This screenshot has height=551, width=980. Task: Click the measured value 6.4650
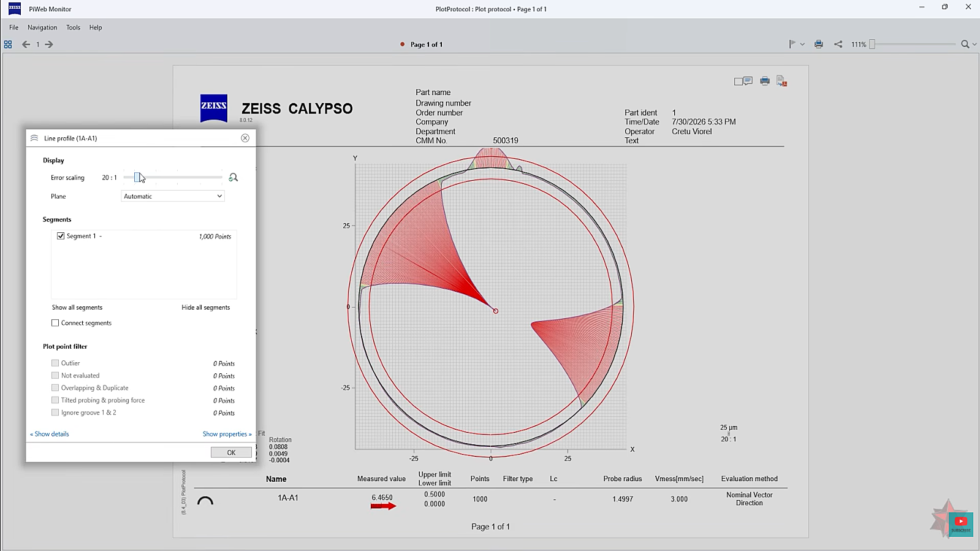382,498
